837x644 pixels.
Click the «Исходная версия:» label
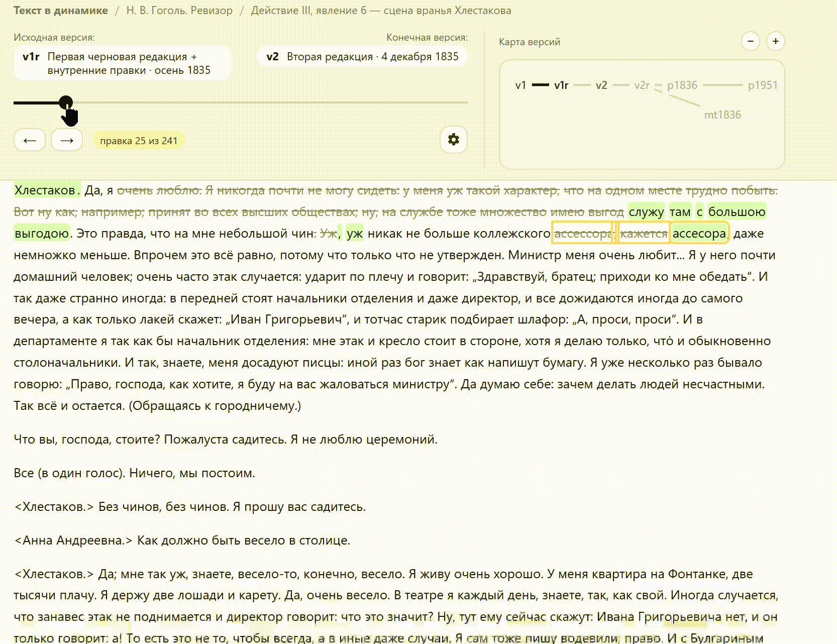click(54, 38)
